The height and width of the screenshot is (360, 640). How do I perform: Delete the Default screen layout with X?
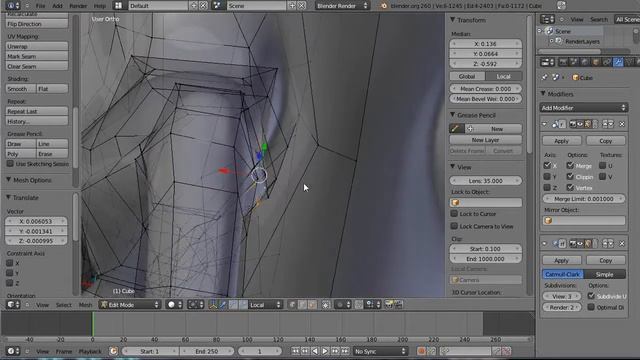click(203, 6)
